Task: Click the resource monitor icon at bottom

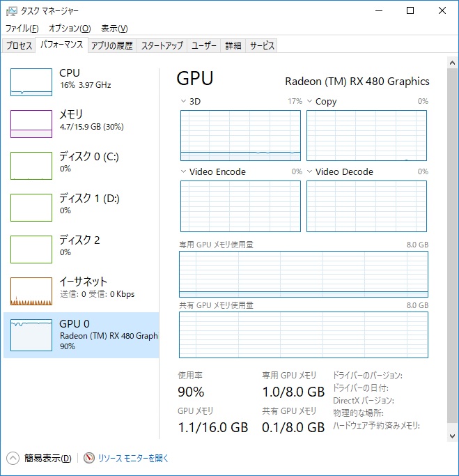Action: [88, 458]
